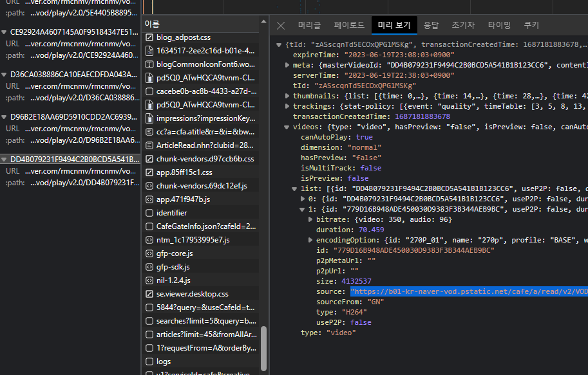Collapse the CE92924A4607145A0F95184347E51... entry
This screenshot has height=375, width=588.
pos(4,32)
